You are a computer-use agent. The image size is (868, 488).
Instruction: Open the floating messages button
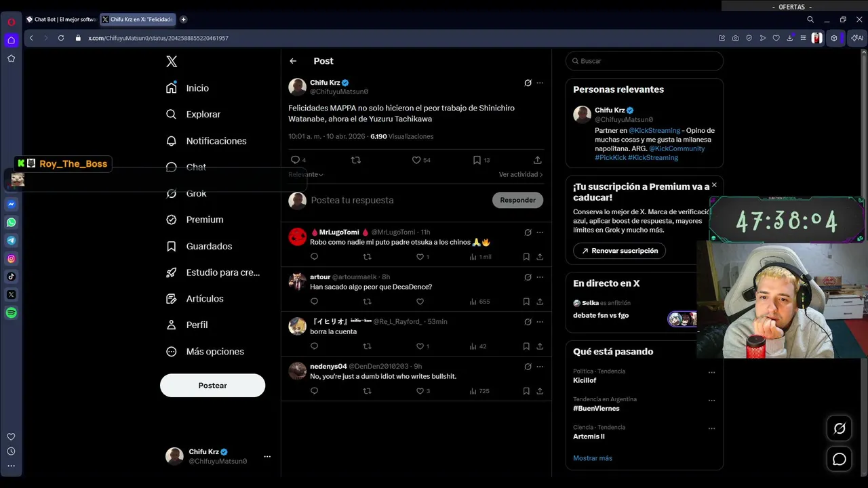pyautogui.click(x=840, y=460)
